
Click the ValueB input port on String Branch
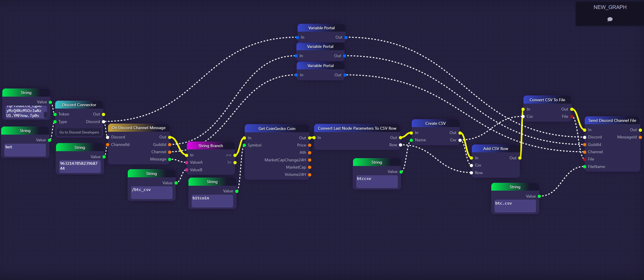click(x=186, y=170)
